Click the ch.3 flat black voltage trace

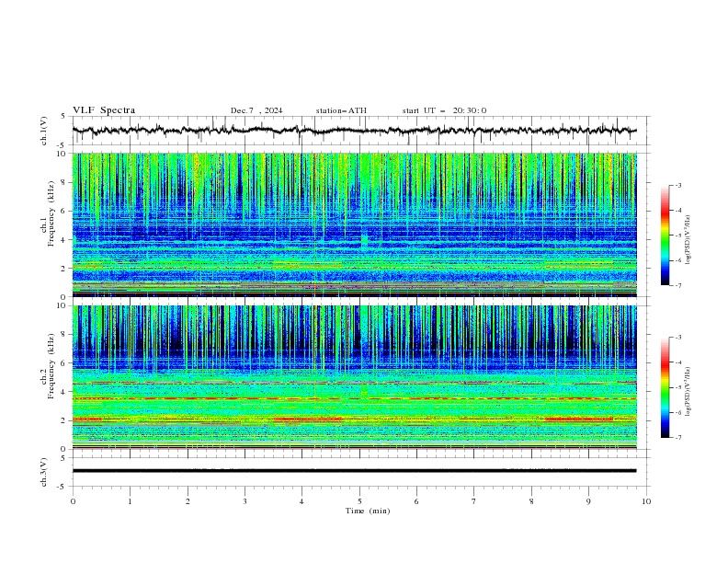(x=354, y=471)
